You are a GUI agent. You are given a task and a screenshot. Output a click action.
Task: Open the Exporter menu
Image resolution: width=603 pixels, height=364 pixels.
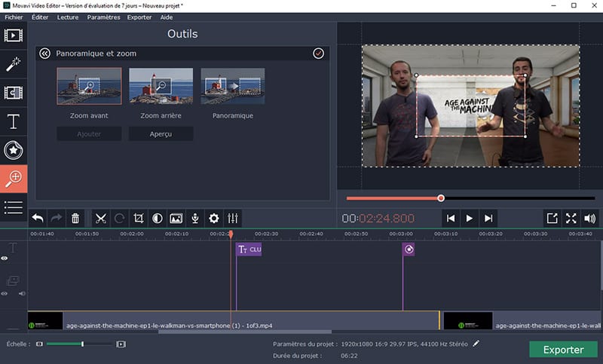[x=139, y=17]
